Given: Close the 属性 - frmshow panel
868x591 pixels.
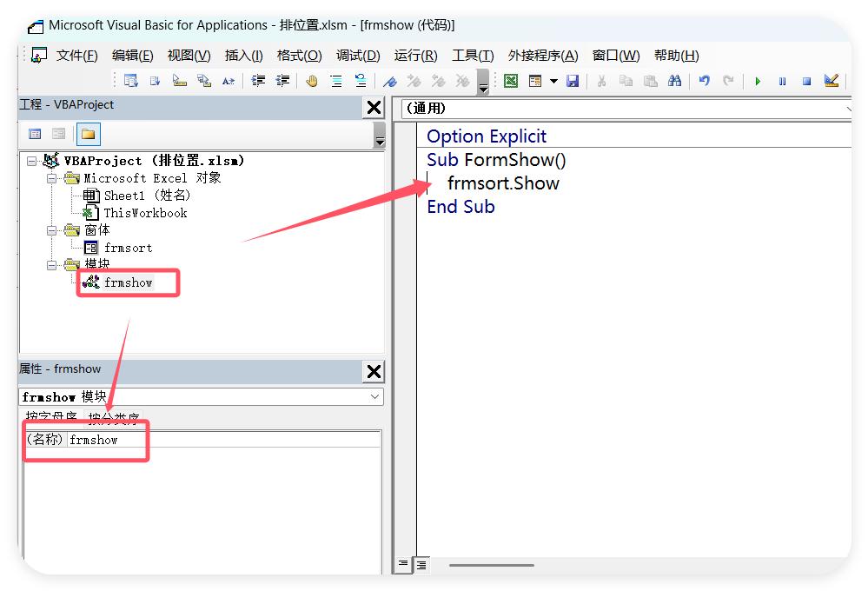Looking at the screenshot, I should click(374, 372).
